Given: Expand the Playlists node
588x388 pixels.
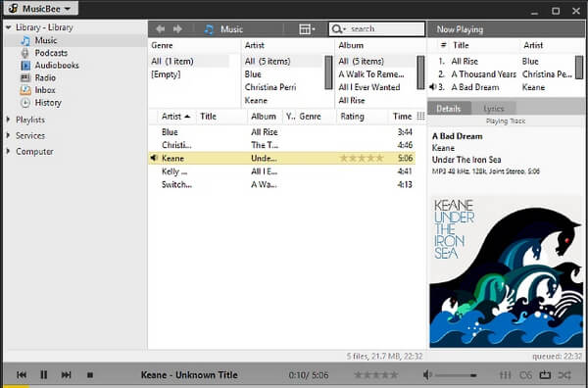Looking at the screenshot, I should [8, 120].
